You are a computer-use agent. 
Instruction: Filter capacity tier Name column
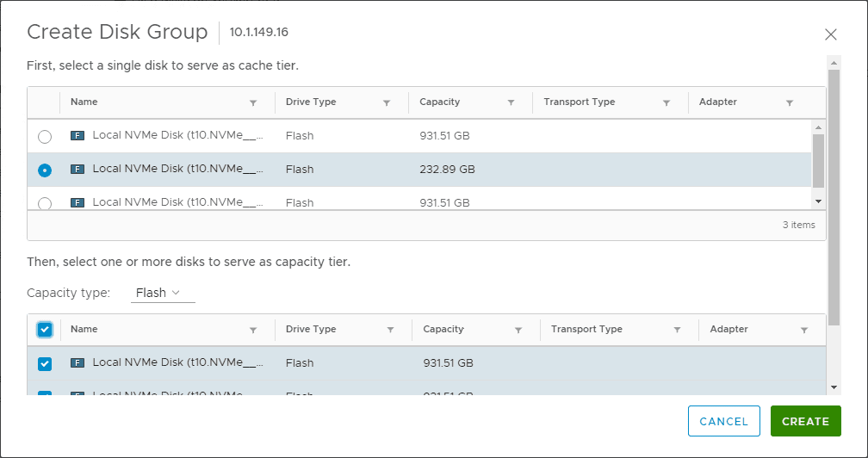(x=253, y=330)
